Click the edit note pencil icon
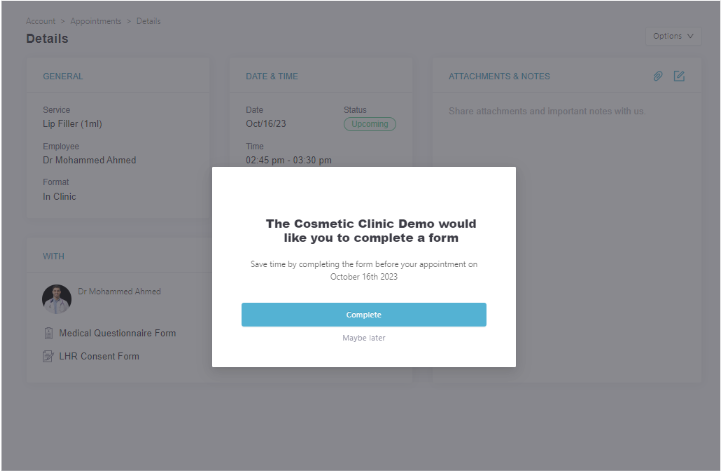The width and height of the screenshot is (721, 472). tap(679, 76)
